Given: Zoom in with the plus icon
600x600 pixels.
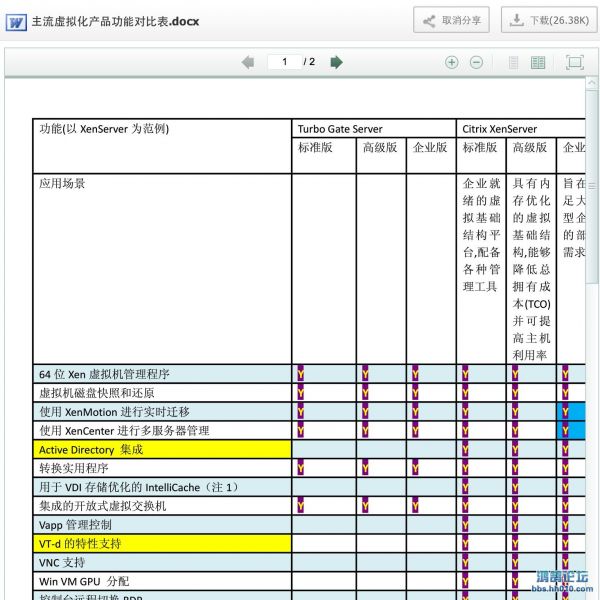Looking at the screenshot, I should [x=452, y=62].
